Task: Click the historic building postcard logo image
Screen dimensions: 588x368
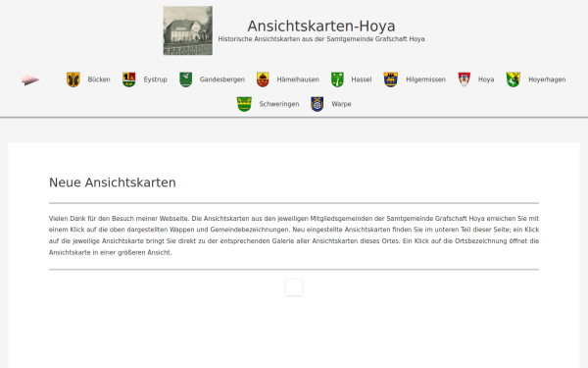Action: tap(188, 30)
